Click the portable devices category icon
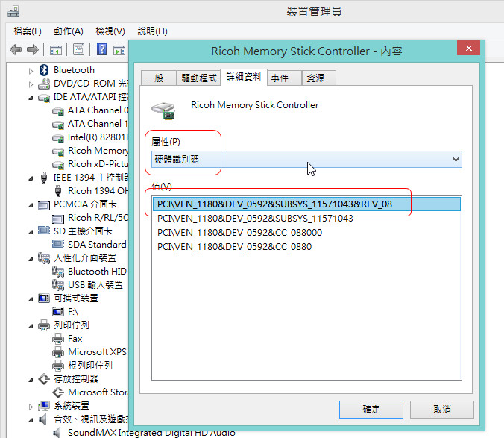This screenshot has height=438, width=504. click(x=44, y=298)
